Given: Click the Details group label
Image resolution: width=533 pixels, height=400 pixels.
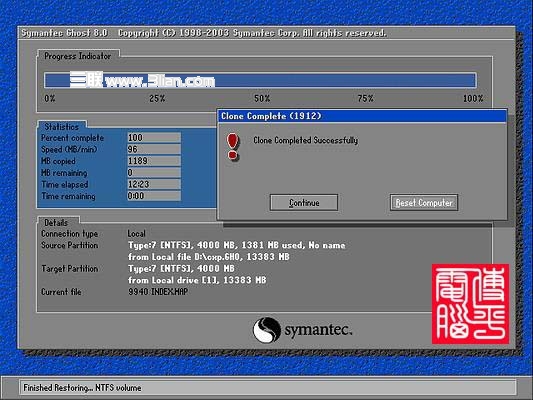Looking at the screenshot, I should pos(56,223).
